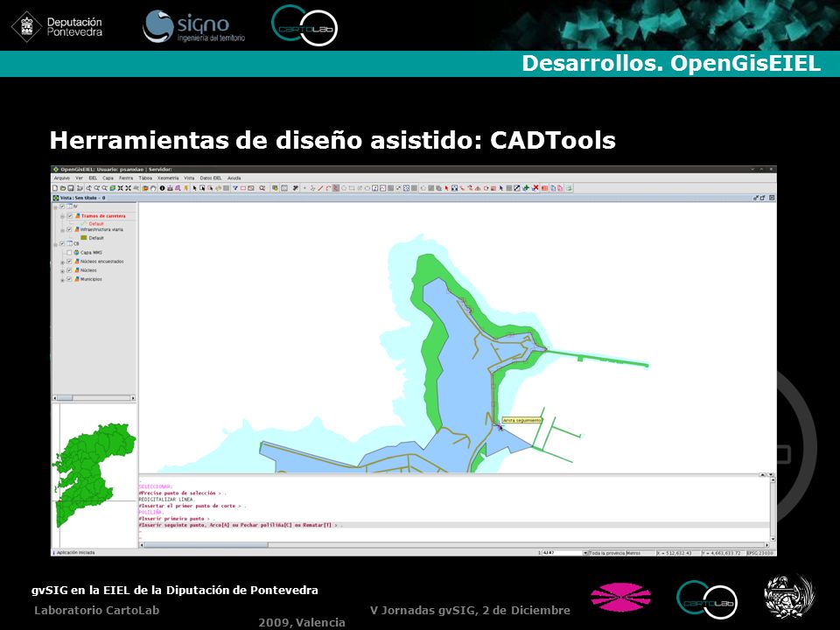This screenshot has width=840, height=630.
Task: Collapse the Infraestructura viaria layer node
Action: 62,230
